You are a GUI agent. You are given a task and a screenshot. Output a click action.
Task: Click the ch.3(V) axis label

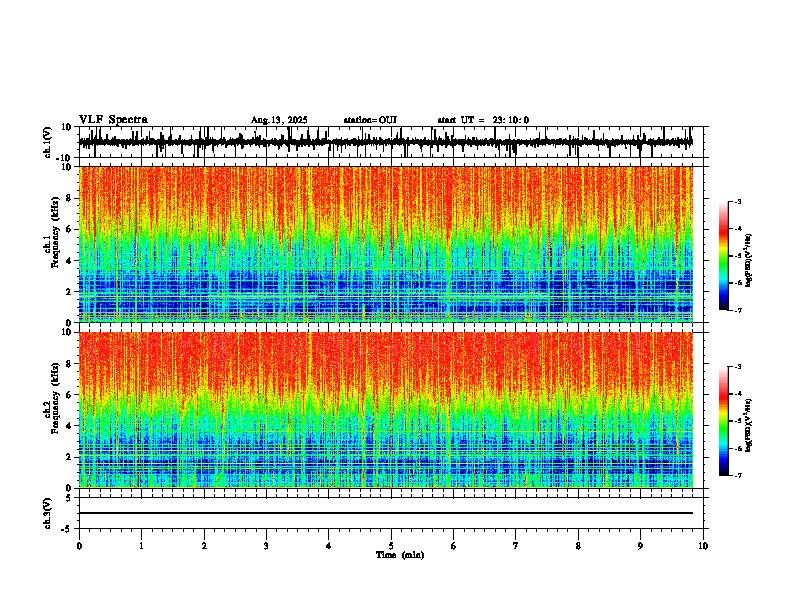point(48,513)
